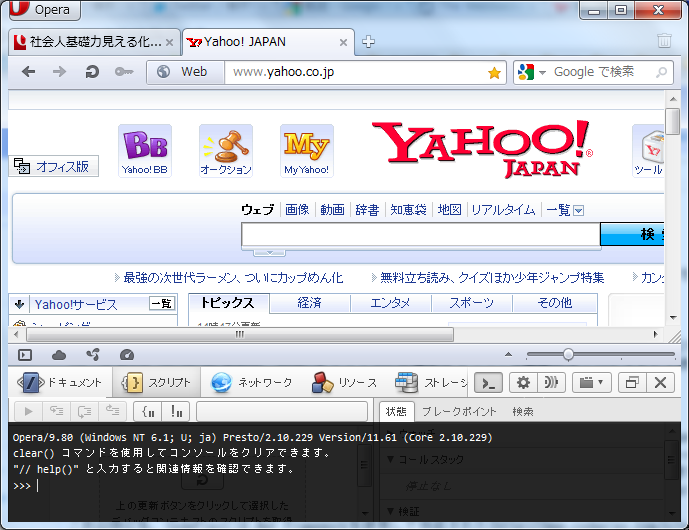
Task: Select the エンタメ news tab
Action: [390, 303]
